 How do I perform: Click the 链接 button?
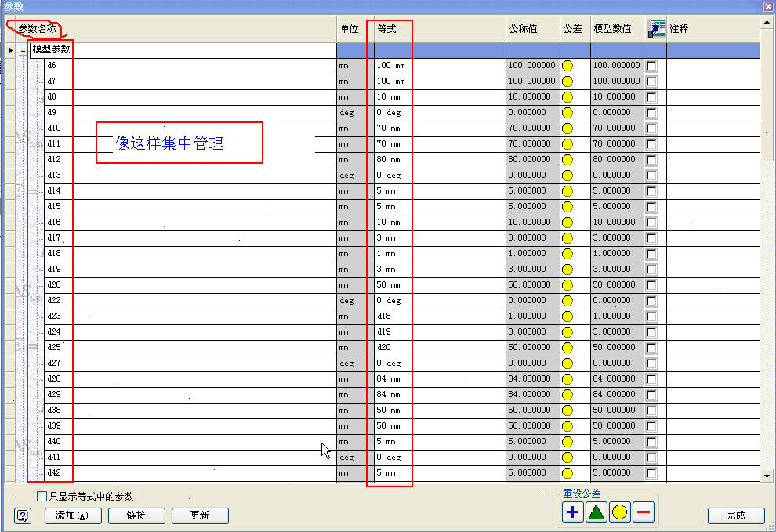coord(136,516)
